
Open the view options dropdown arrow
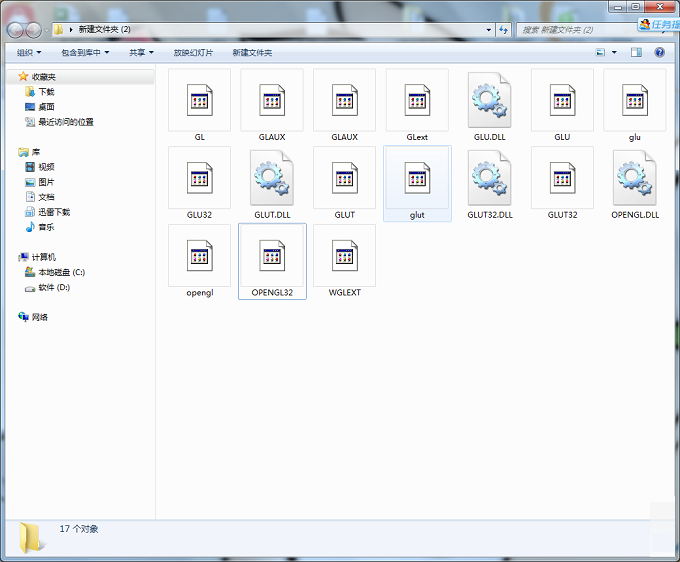tap(614, 52)
